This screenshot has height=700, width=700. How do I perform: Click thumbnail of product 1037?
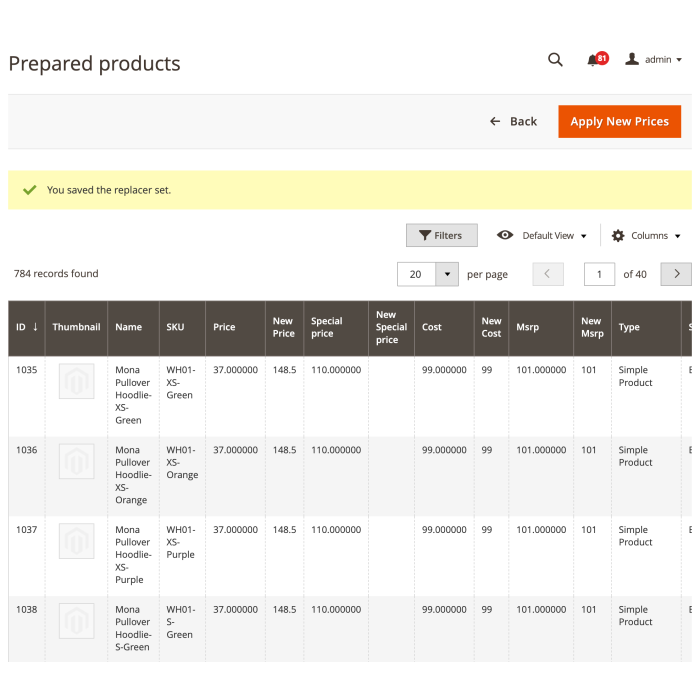77,541
